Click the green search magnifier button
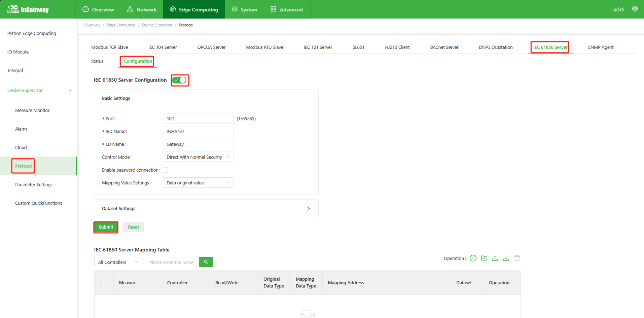The image size is (644, 318). [x=206, y=262]
